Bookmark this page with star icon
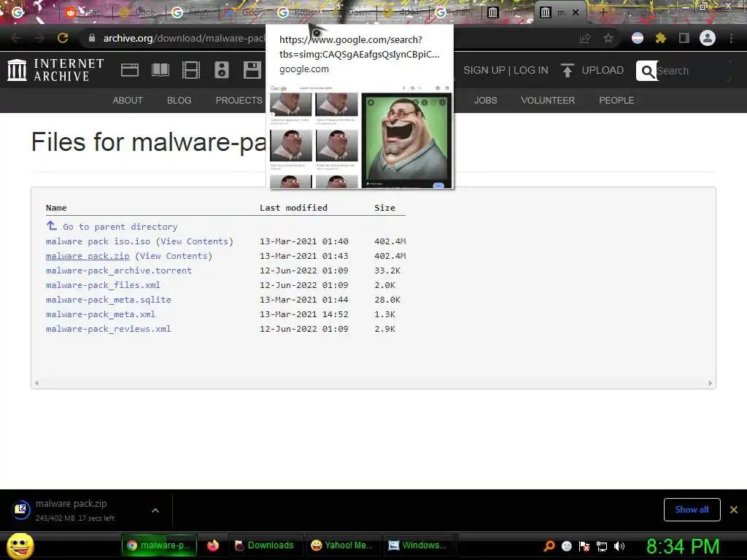747x560 pixels. coord(608,39)
